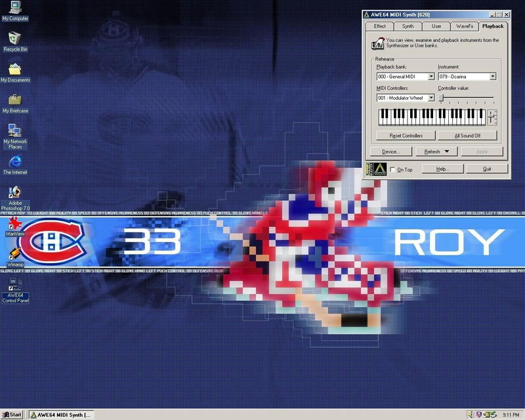The image size is (525, 420).
Task: Select the Recycle Bin desktop icon
Action: 14,41
